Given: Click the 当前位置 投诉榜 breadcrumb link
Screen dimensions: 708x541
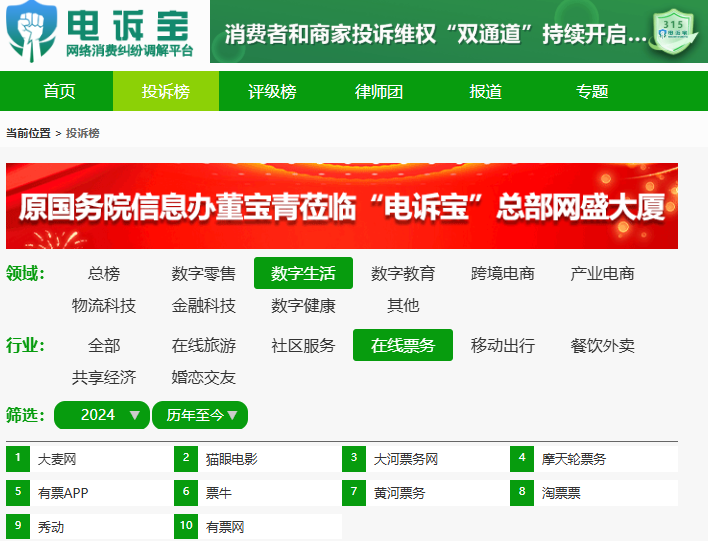Looking at the screenshot, I should 83,133.
